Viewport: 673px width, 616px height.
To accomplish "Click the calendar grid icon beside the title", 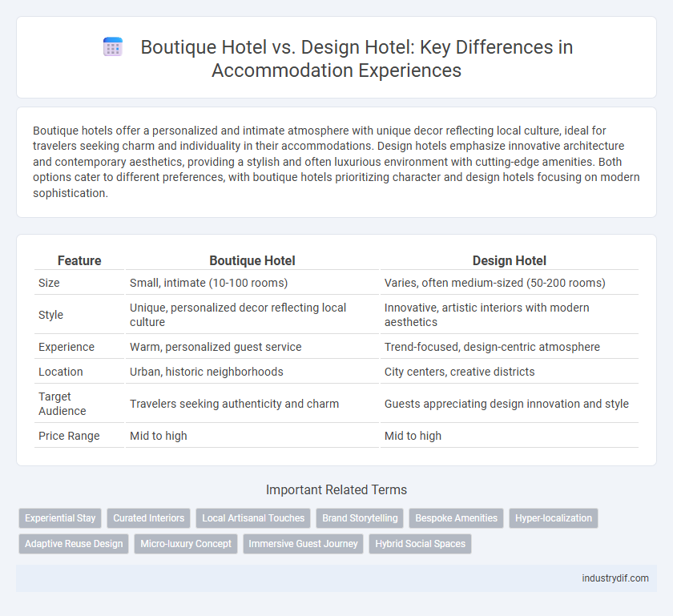I will coord(113,46).
